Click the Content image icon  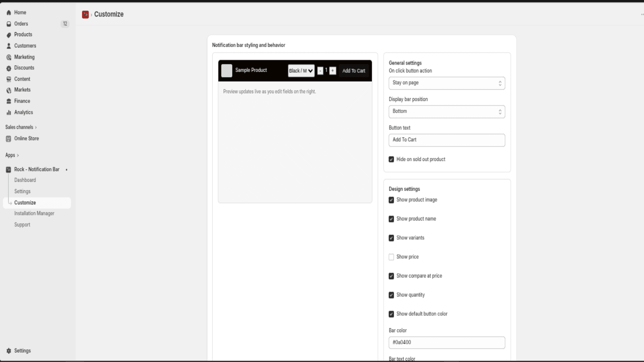click(x=9, y=79)
